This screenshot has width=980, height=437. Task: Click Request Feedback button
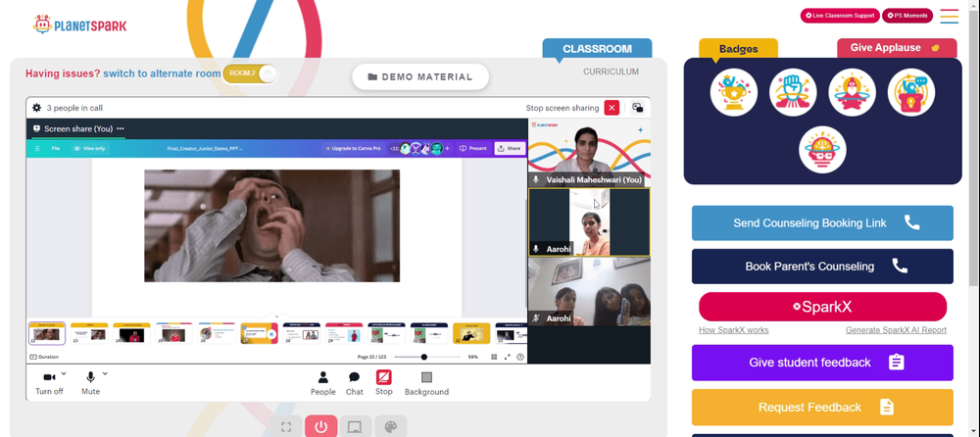tap(822, 407)
